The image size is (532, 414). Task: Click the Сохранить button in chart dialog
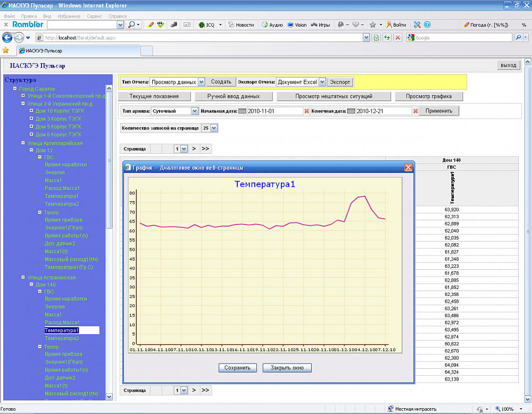237,368
